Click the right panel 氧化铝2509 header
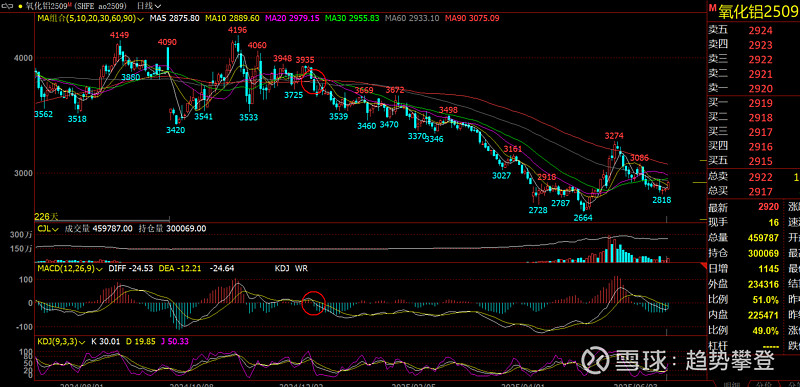 (759, 11)
